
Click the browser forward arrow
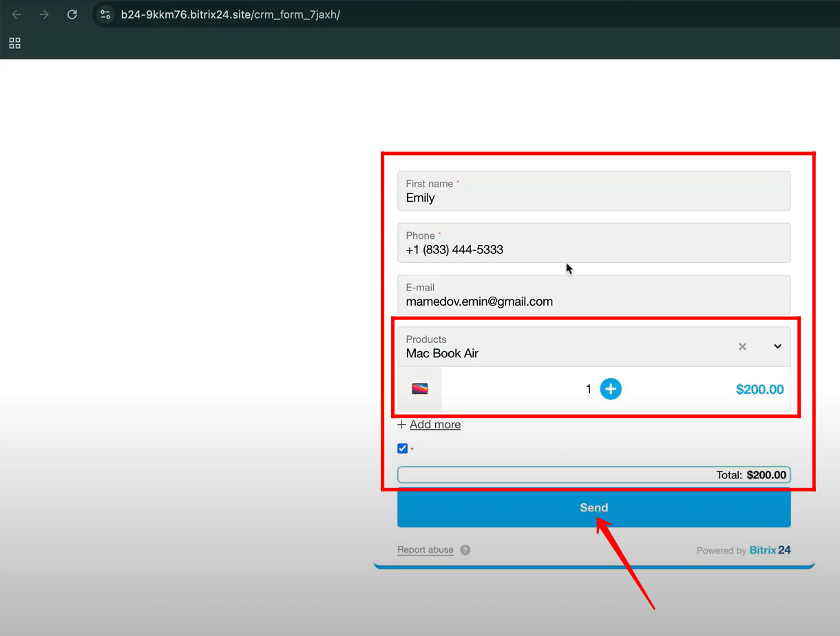click(44, 14)
